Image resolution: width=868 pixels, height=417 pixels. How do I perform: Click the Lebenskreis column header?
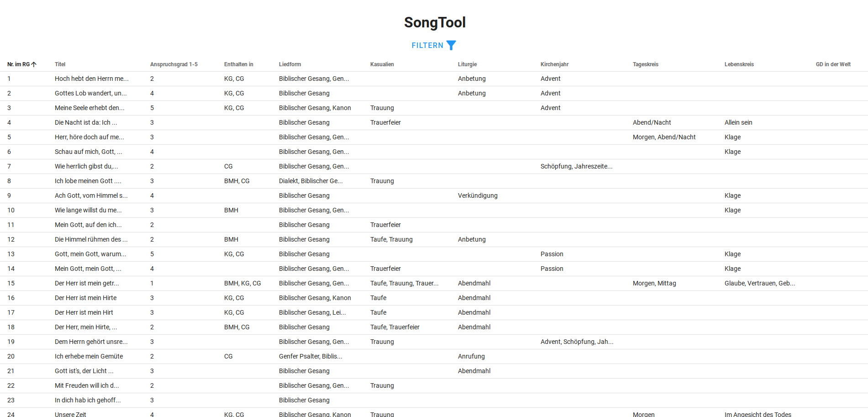[x=739, y=64]
